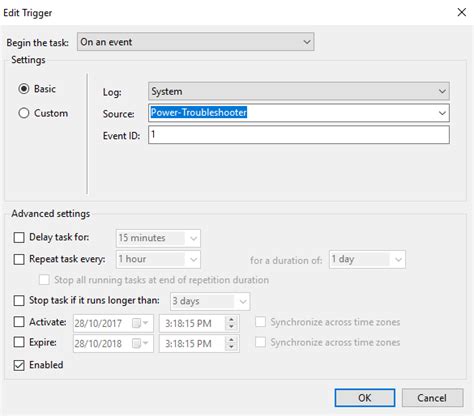Click into the Event ID field

299,135
